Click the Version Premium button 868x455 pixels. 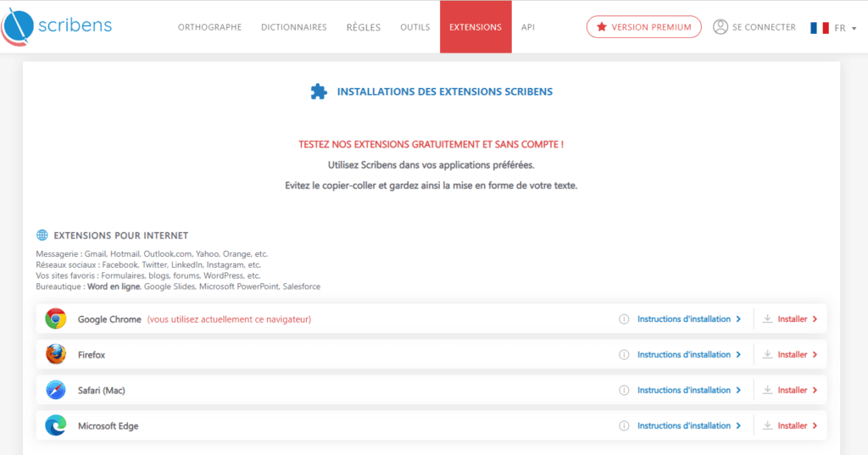[x=644, y=26]
